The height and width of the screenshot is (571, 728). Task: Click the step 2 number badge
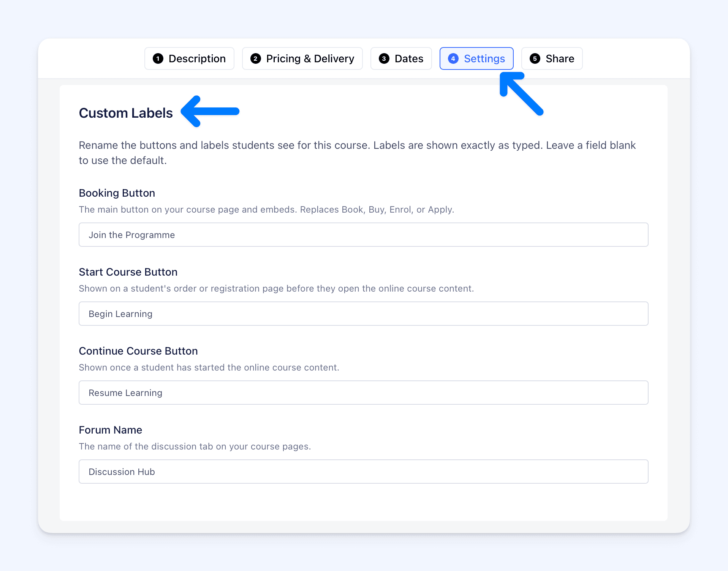pyautogui.click(x=256, y=58)
